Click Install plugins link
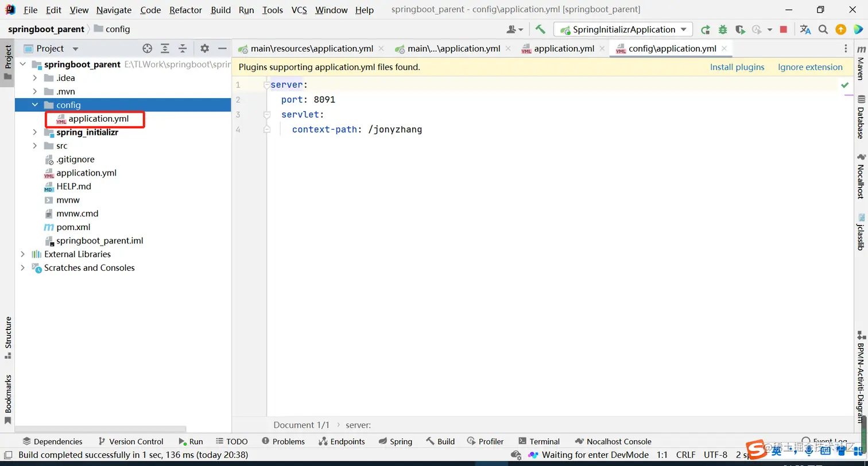 [737, 67]
